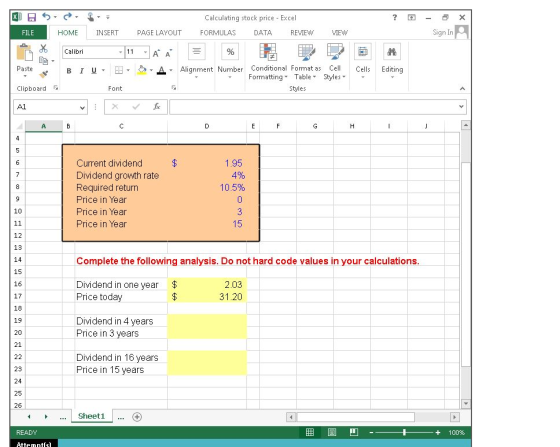Switch to the PAGE LAYOUT tab

(159, 33)
